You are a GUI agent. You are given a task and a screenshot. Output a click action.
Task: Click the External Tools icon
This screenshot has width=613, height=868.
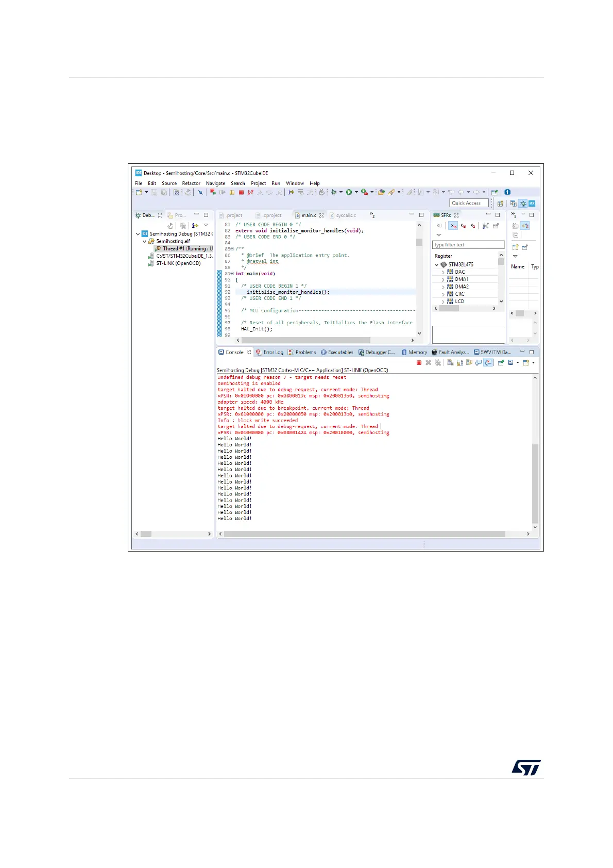(x=364, y=192)
